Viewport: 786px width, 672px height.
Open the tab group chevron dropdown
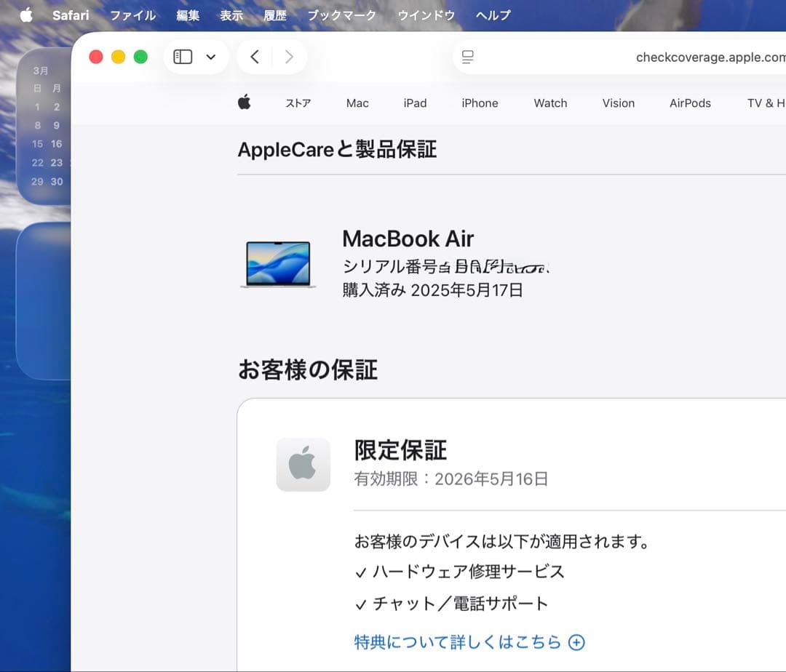(x=211, y=56)
